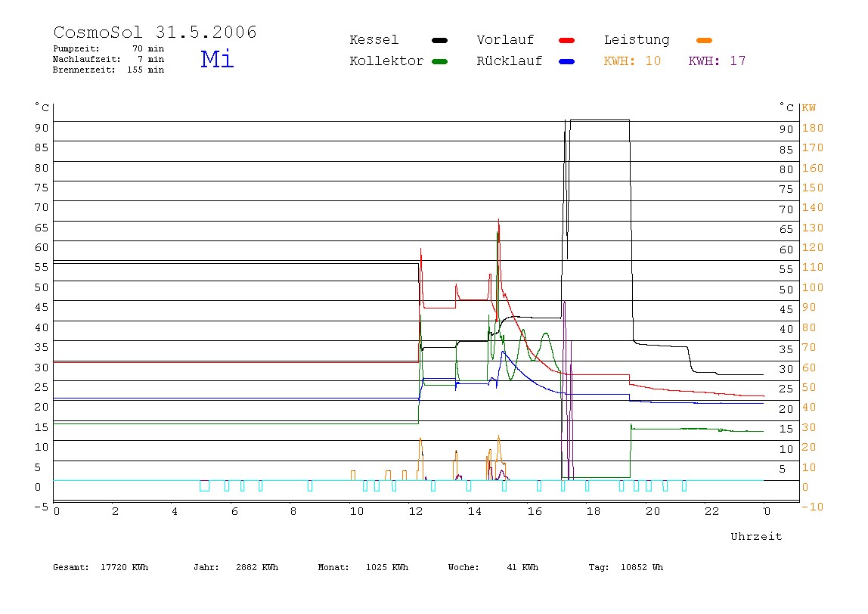Click the orange Leistung legend swatch

704,40
